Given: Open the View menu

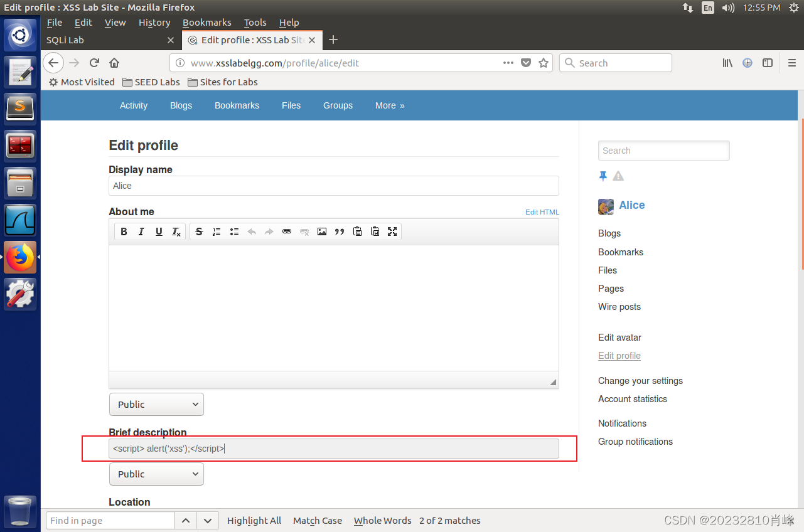Looking at the screenshot, I should (115, 23).
